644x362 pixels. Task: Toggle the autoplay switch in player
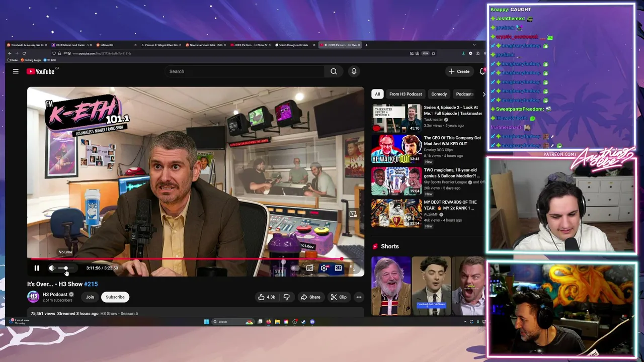[295, 268]
